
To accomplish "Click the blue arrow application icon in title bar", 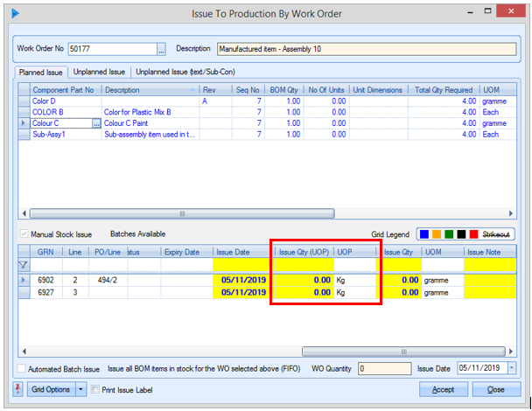I will [15, 13].
